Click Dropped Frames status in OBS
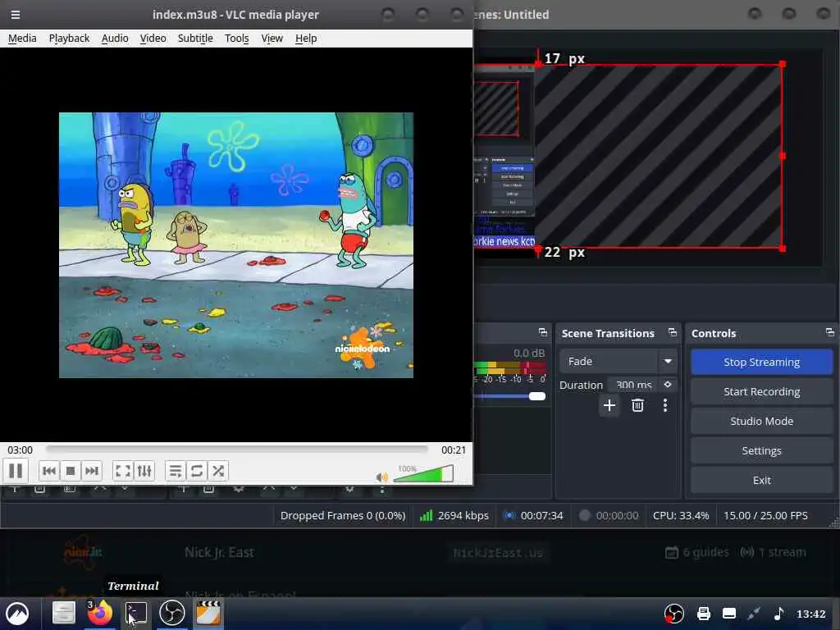This screenshot has width=840, height=630. 343,515
